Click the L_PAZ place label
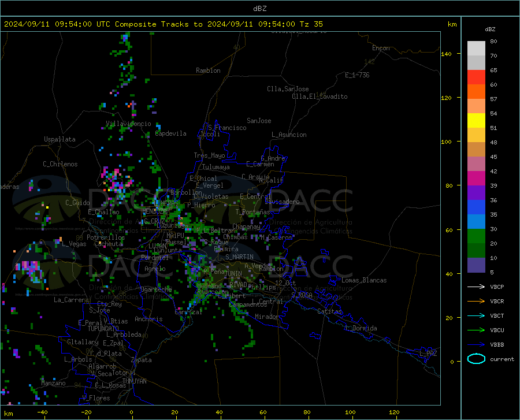Viewport: 520px width, 420px height. click(x=428, y=354)
